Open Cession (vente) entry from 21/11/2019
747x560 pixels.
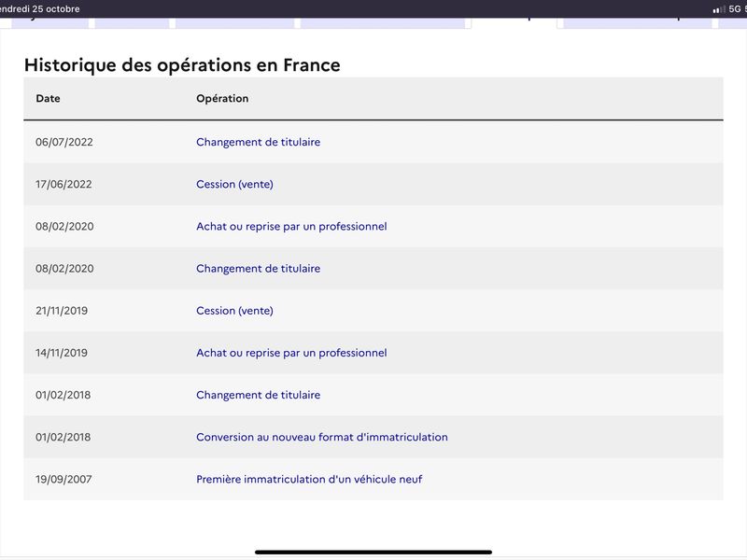(x=235, y=311)
